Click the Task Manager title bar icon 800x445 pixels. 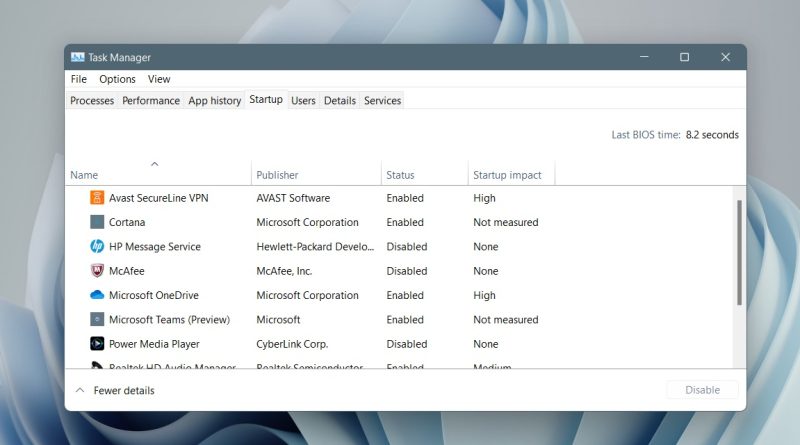pyautogui.click(x=78, y=57)
